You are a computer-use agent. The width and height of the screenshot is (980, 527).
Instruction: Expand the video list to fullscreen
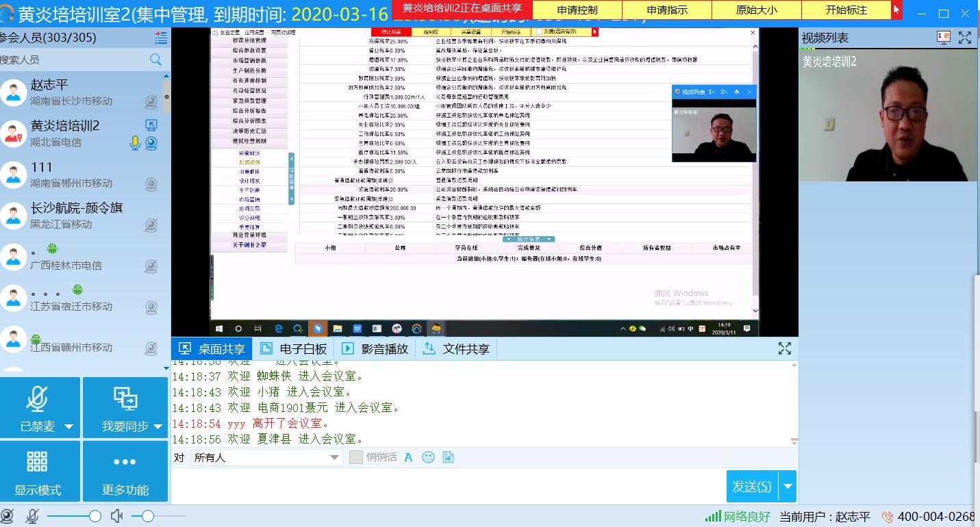coord(965,38)
